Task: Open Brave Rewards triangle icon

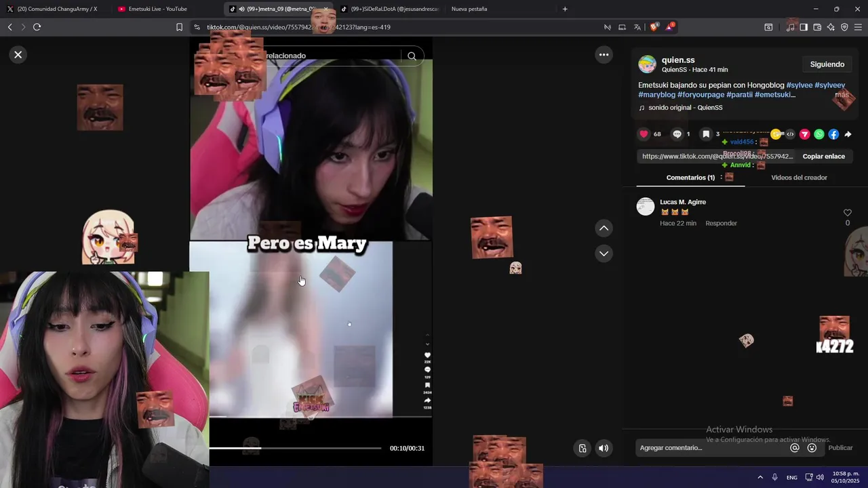Action: [x=669, y=27]
